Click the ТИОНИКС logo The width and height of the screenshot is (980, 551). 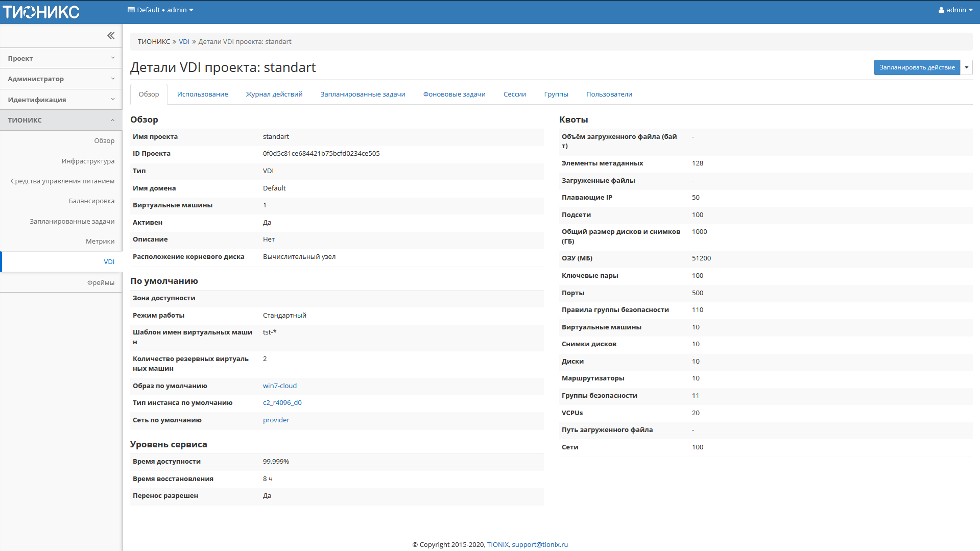point(41,12)
